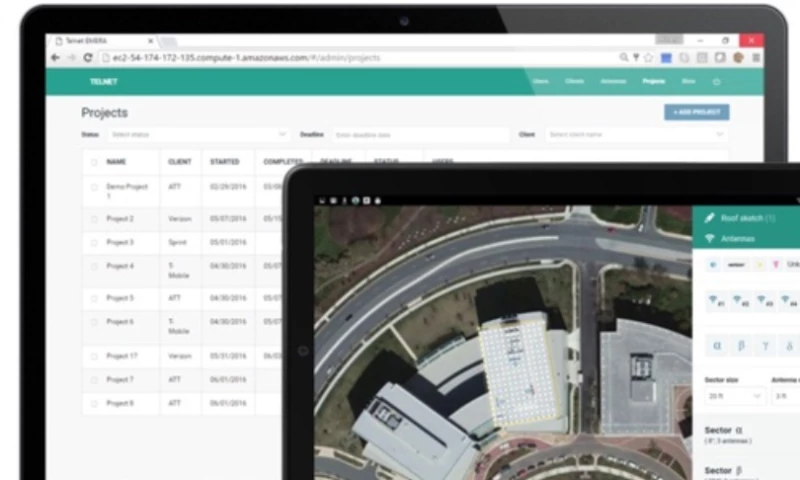Select the Roof sketch pencil icon on the tablet
Image resolution: width=800 pixels, height=480 pixels.
[x=709, y=218]
